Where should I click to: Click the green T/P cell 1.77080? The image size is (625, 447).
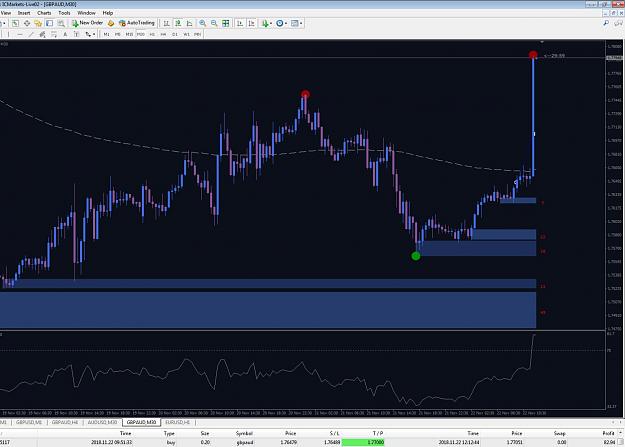(363, 442)
